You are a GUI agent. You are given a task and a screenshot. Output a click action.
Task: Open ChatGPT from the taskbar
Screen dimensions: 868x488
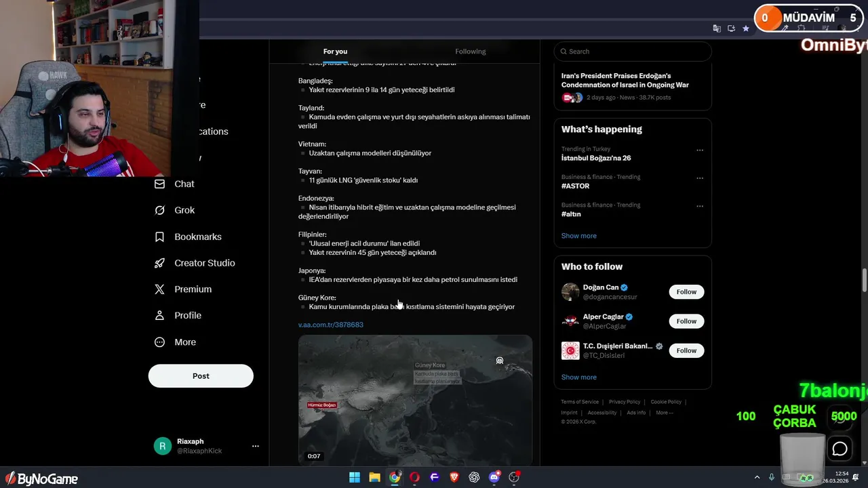[x=474, y=477]
